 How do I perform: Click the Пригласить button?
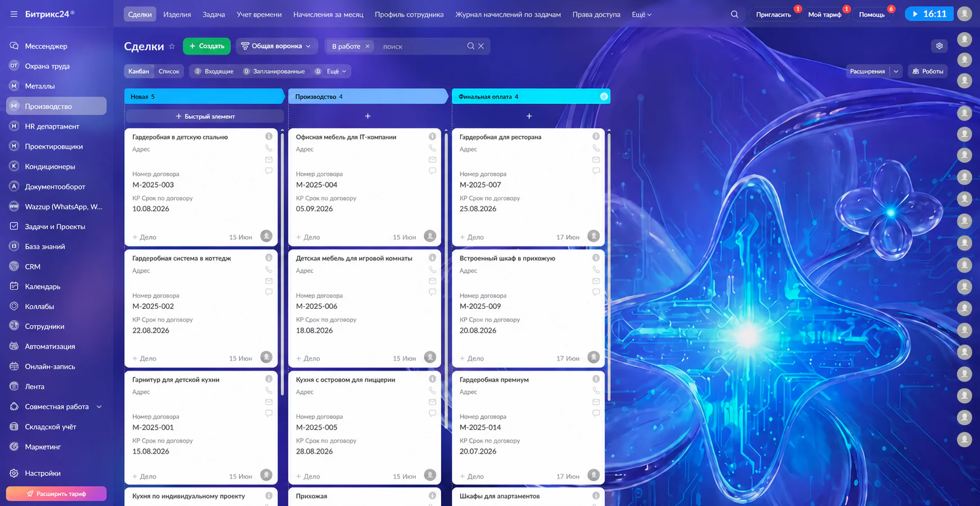coord(773,15)
